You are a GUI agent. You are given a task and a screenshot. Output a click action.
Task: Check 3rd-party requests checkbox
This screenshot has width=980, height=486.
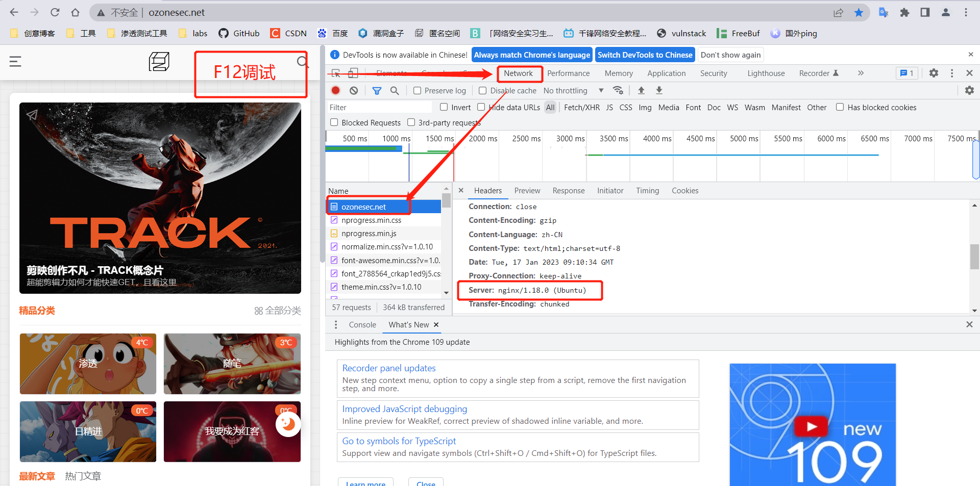click(411, 122)
